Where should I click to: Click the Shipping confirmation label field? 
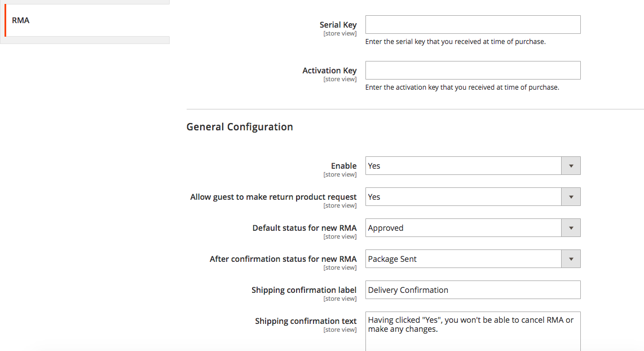coord(473,289)
